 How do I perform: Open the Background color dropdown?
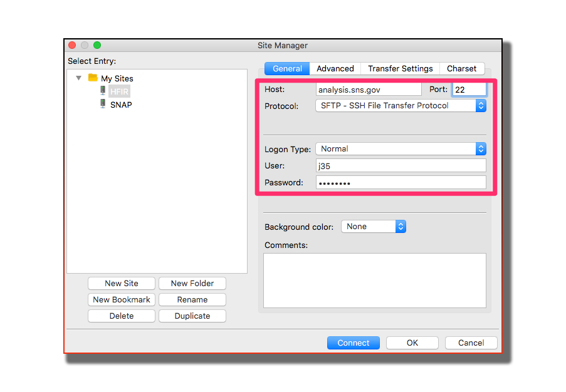click(x=401, y=227)
